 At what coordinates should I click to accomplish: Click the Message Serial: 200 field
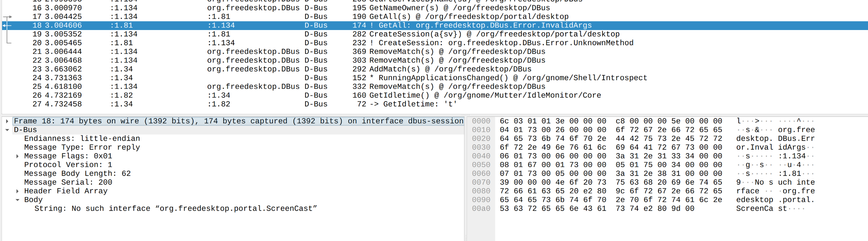tap(68, 182)
